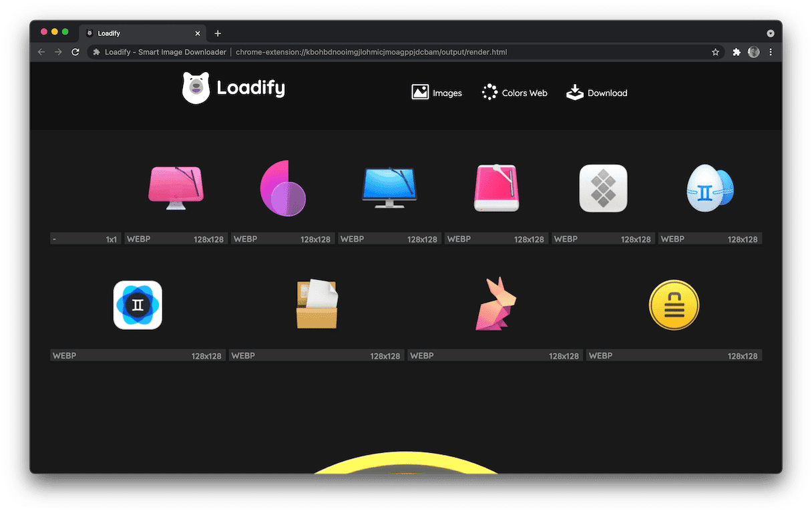Click the Images picture-frame icon
The image size is (812, 513).
tap(420, 92)
